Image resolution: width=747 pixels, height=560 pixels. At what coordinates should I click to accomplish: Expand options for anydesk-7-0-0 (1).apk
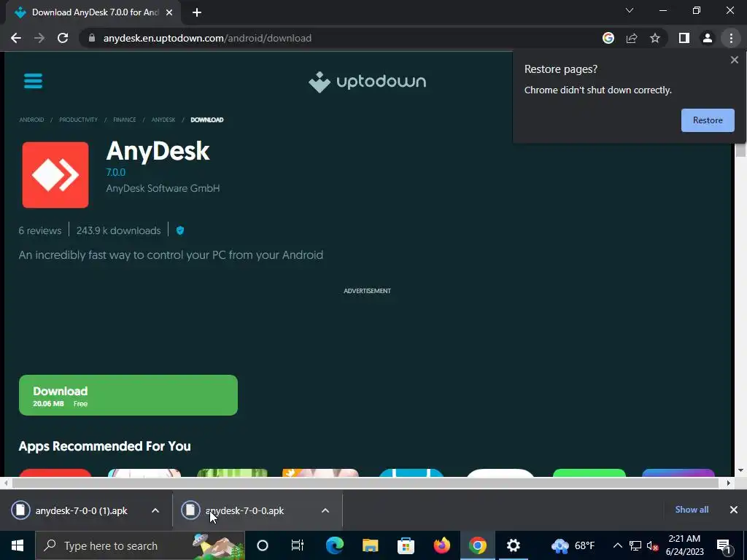(155, 510)
